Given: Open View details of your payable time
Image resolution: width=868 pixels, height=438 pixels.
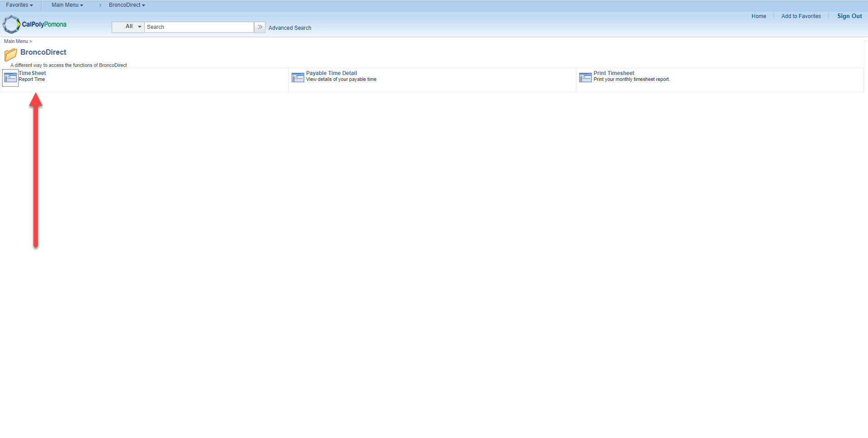Looking at the screenshot, I should pyautogui.click(x=340, y=79).
